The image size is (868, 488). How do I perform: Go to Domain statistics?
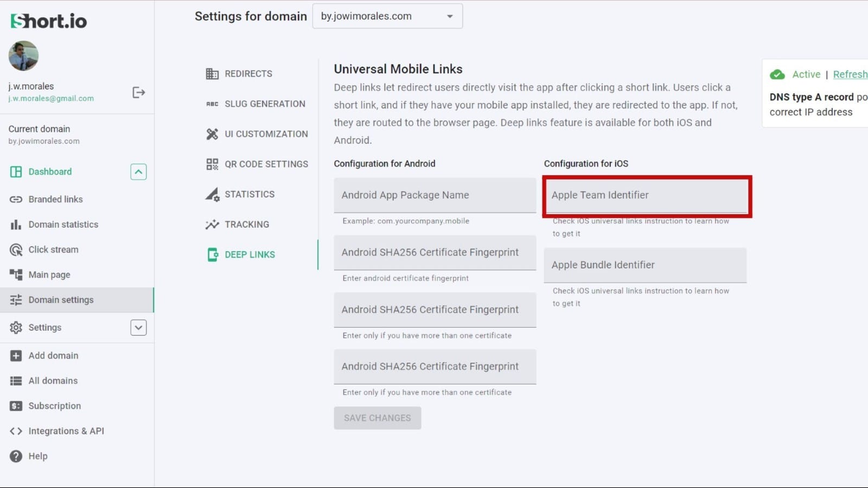click(x=63, y=224)
